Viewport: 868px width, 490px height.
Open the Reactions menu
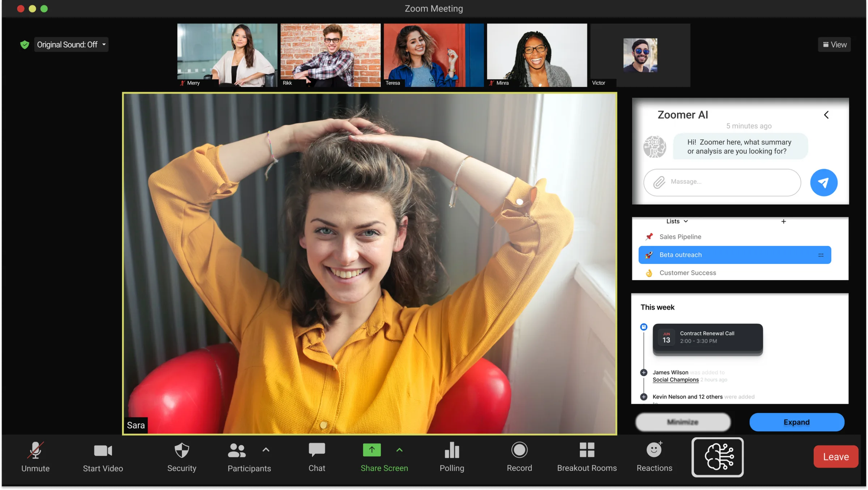point(654,457)
